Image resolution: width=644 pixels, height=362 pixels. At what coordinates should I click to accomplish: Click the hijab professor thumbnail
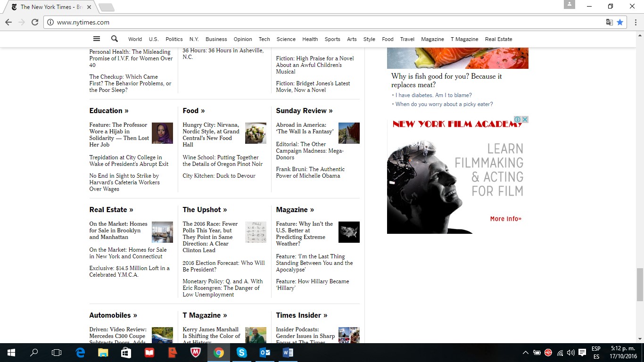(x=162, y=133)
